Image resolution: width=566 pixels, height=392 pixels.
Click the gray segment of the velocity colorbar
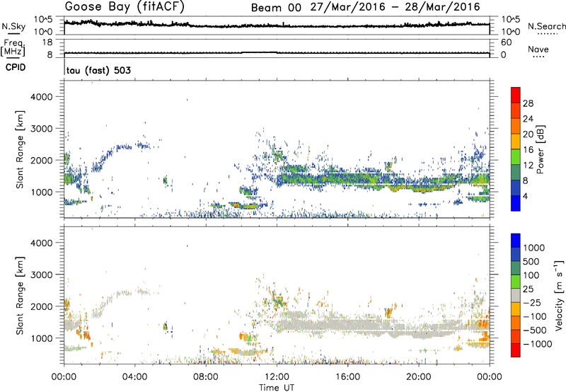[516, 295]
